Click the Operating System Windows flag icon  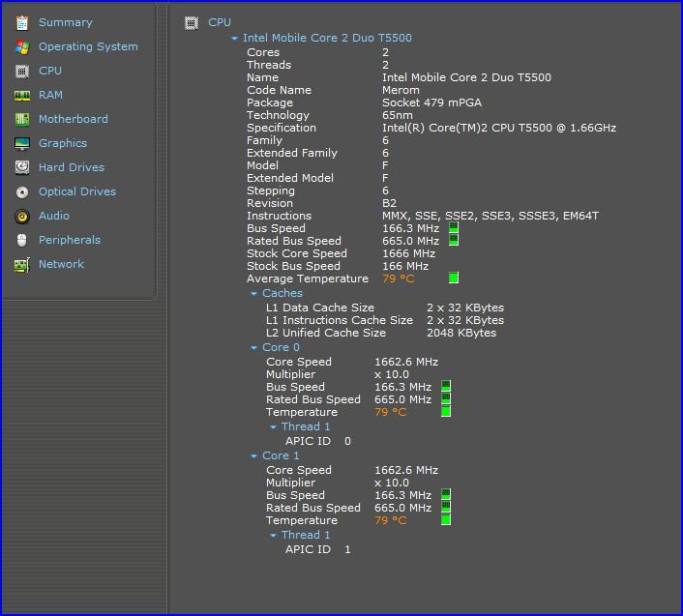[22, 47]
